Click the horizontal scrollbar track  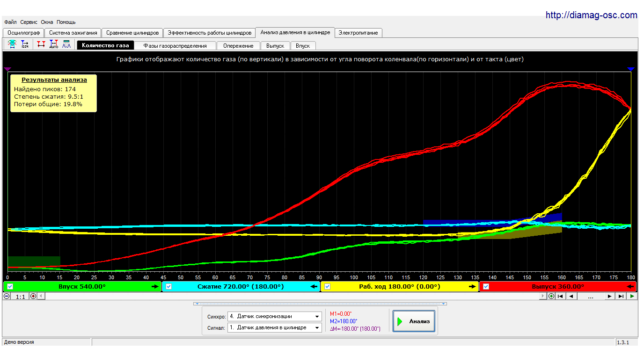[x=292, y=296]
